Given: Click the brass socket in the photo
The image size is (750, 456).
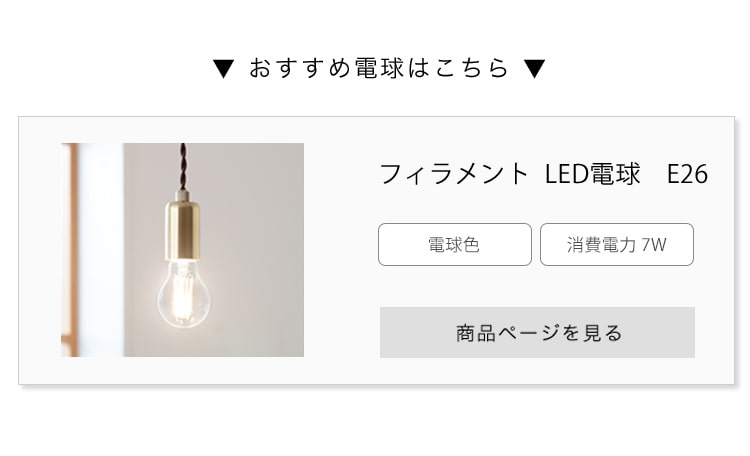Looking at the screenshot, I should (184, 222).
